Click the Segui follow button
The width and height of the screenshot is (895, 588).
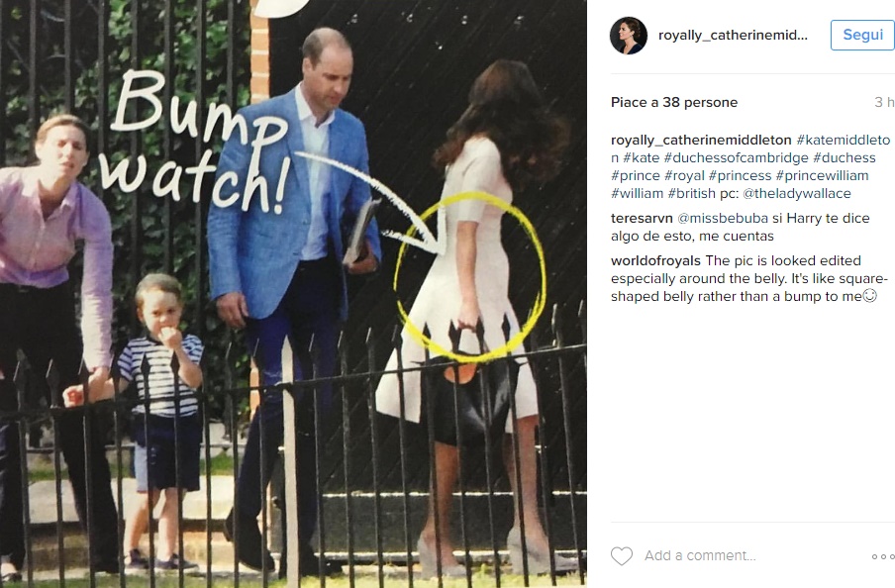point(862,35)
